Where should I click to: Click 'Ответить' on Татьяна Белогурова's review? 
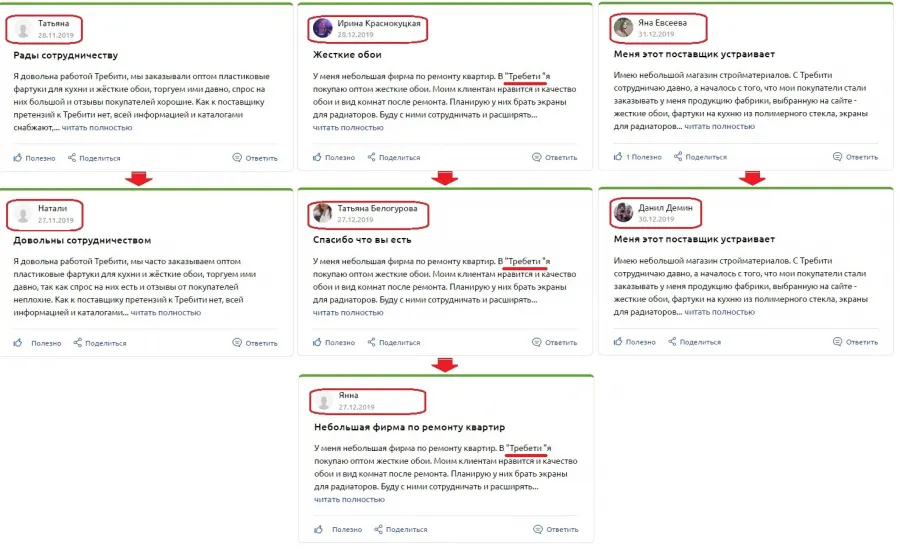point(561,342)
